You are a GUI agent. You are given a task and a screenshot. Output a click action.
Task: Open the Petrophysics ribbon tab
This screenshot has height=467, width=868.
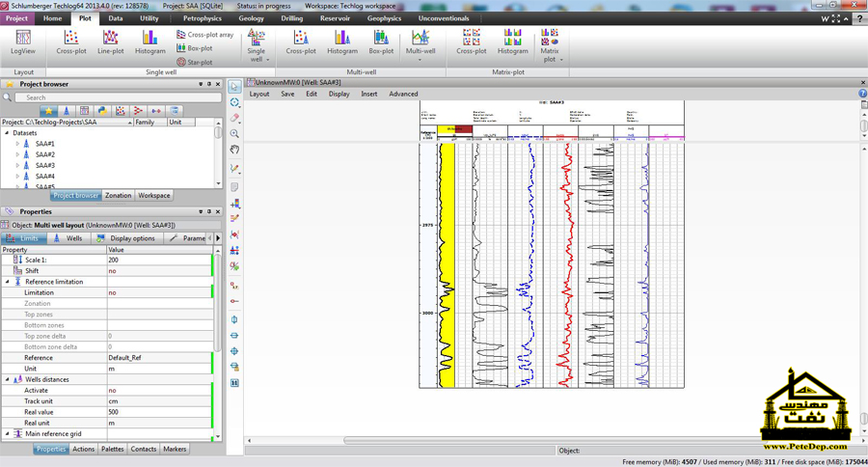(203, 18)
